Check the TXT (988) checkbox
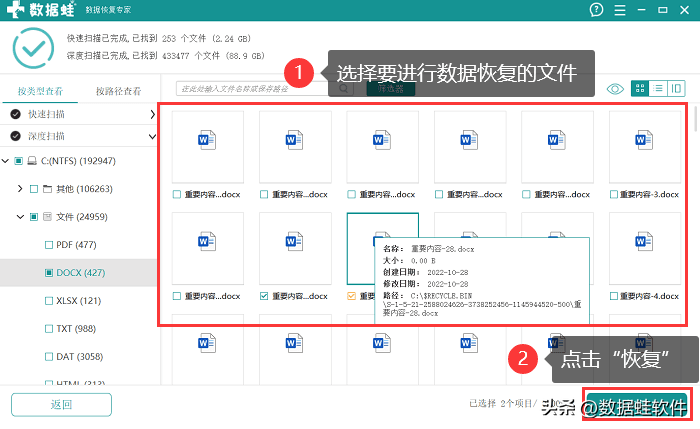Screen dimensions: 700x429 pos(49,329)
